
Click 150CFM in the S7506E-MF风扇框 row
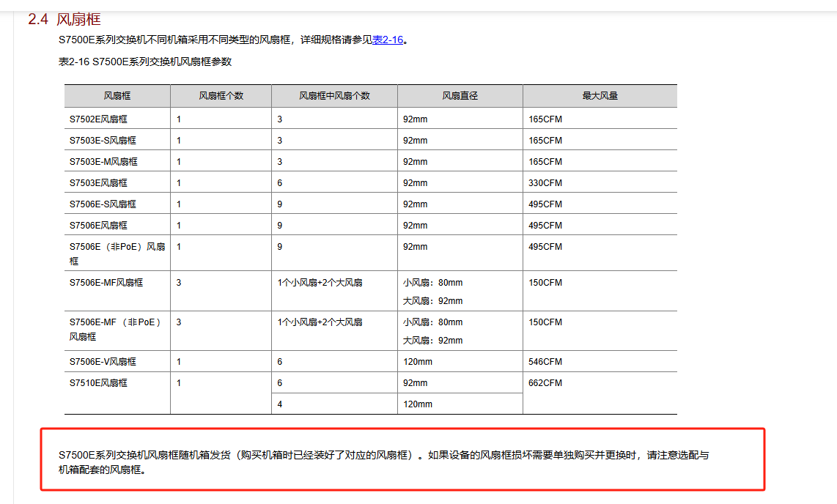pyautogui.click(x=545, y=283)
